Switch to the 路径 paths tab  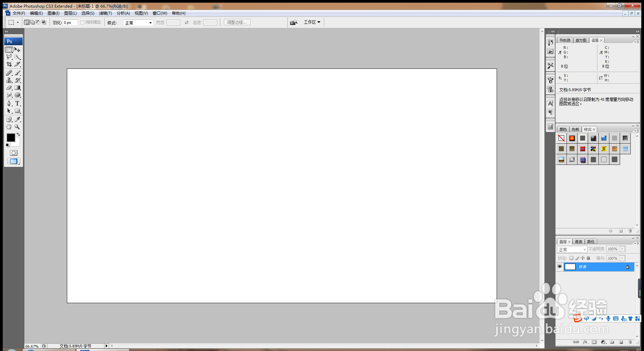[591, 242]
